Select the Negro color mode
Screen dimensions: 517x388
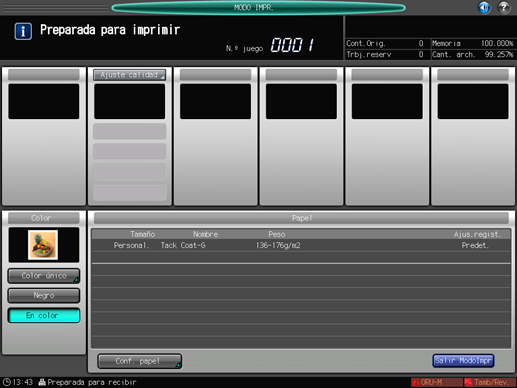(x=44, y=296)
